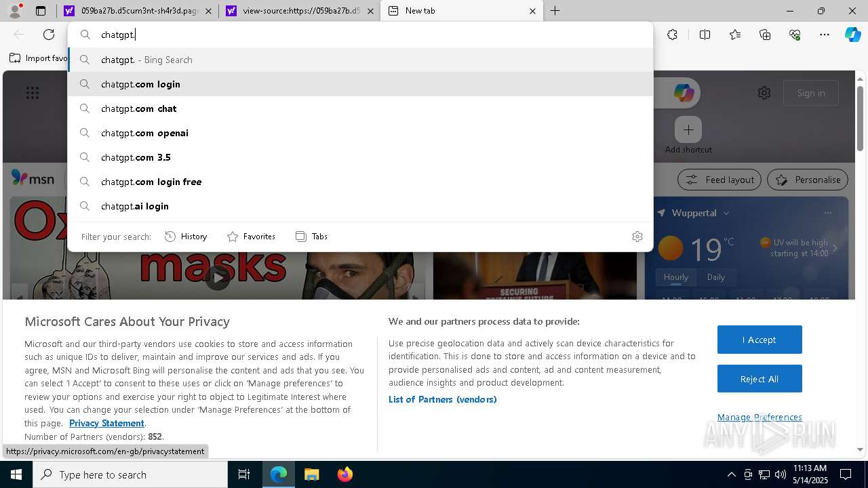
Task: Open the Windows Start menu
Action: (16, 474)
